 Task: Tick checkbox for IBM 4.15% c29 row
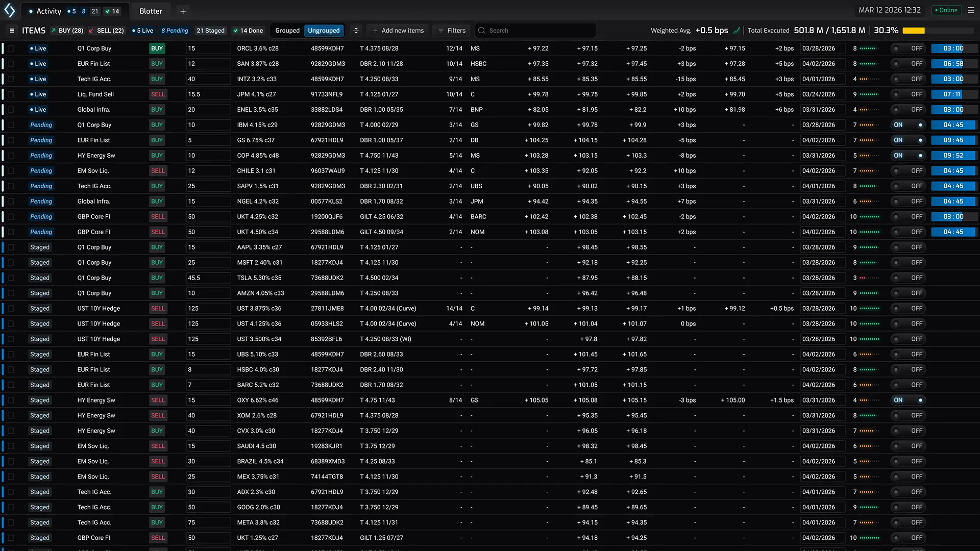(x=11, y=125)
